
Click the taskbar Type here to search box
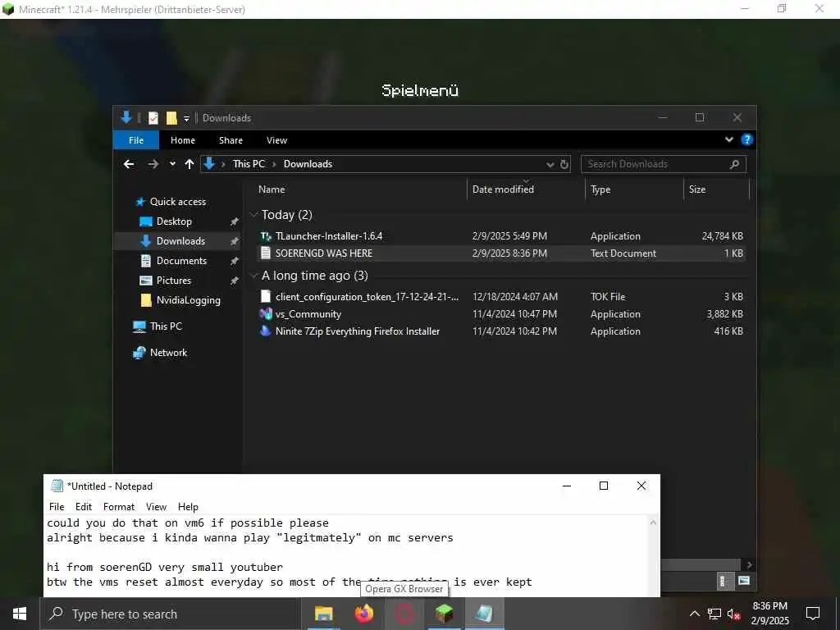[171, 614]
